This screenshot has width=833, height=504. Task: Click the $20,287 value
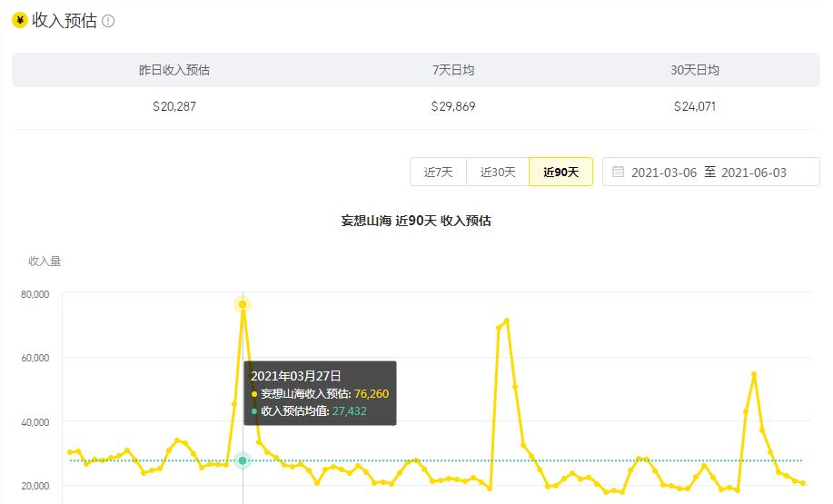(x=174, y=107)
